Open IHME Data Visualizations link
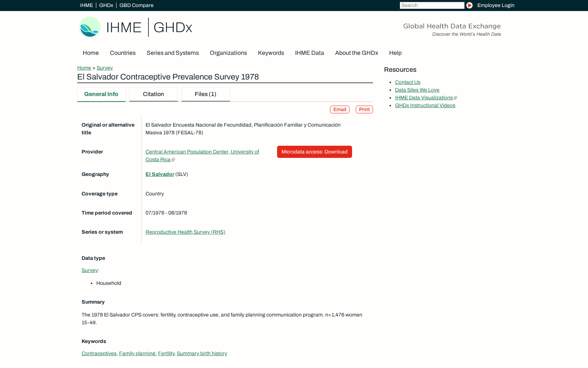The image size is (588, 368). coord(424,98)
